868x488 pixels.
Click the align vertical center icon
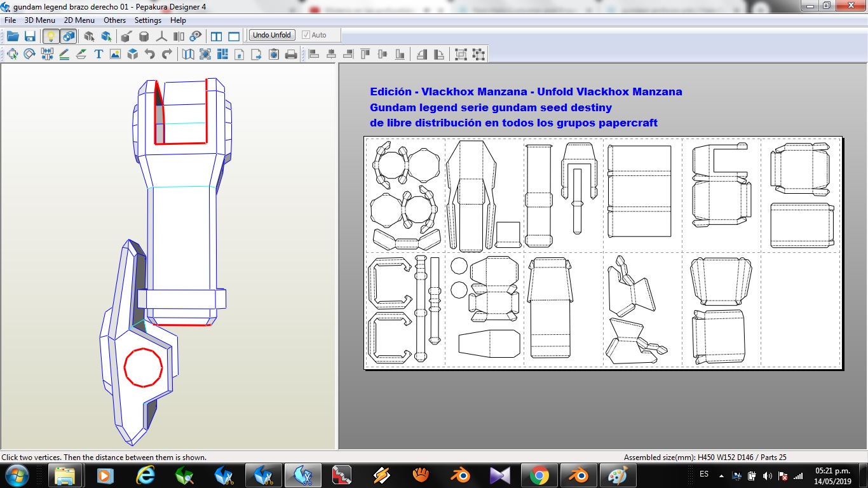point(382,55)
